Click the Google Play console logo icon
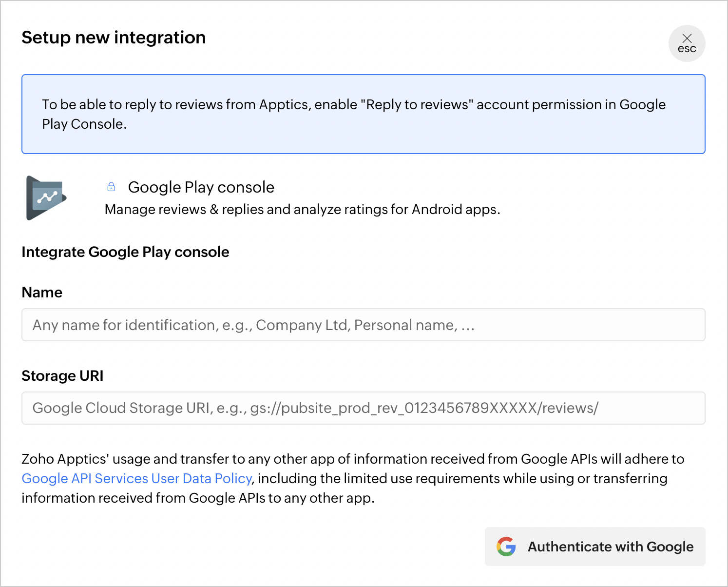The height and width of the screenshot is (587, 728). click(x=46, y=197)
